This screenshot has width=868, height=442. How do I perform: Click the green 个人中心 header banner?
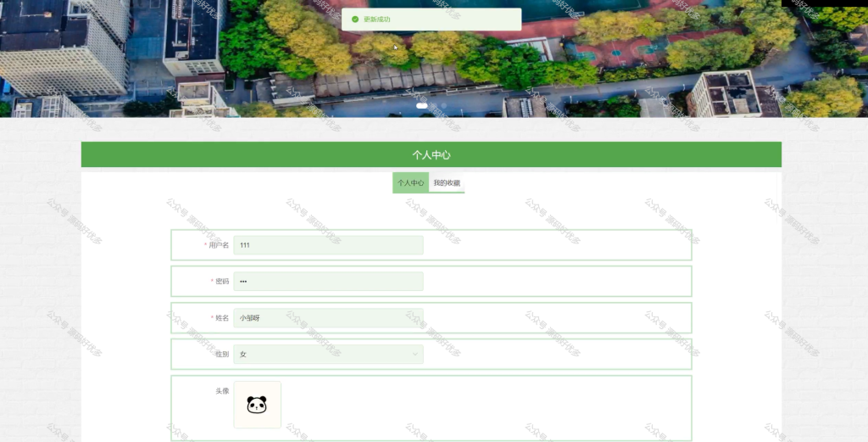(x=431, y=154)
